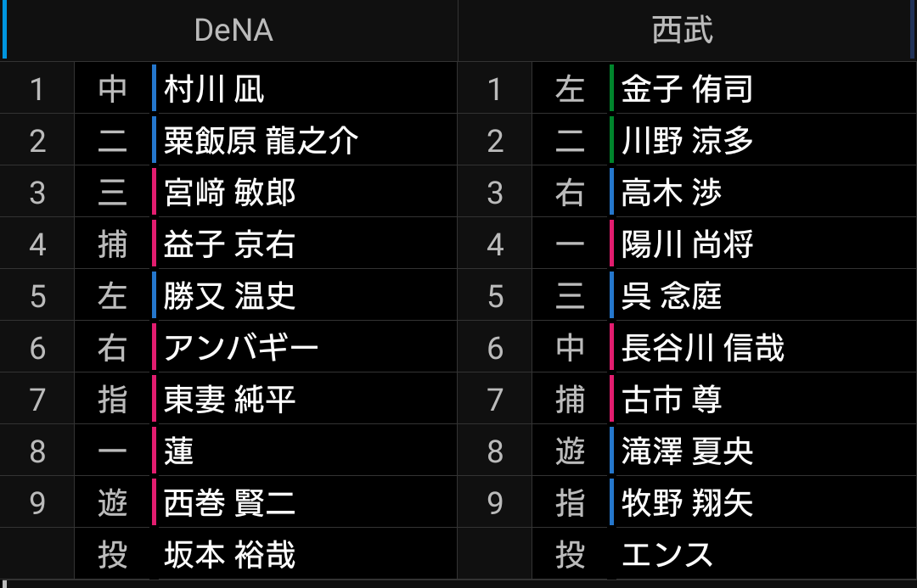Open player 川野 涼多
917x588 pixels.
[x=687, y=141]
